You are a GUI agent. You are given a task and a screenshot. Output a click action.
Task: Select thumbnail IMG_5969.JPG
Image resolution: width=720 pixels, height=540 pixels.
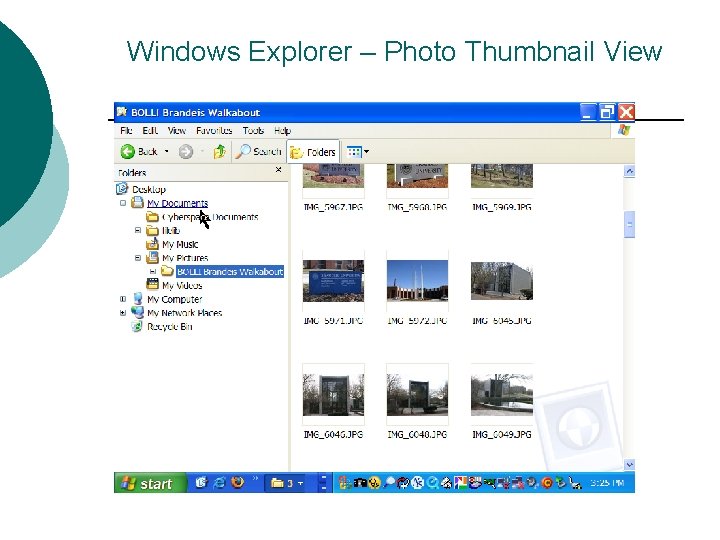[502, 177]
